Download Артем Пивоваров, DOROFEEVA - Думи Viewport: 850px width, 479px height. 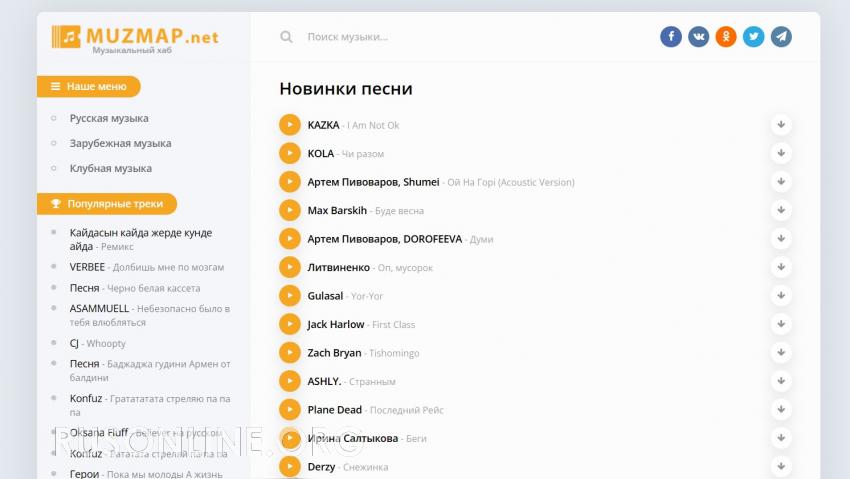pos(781,238)
